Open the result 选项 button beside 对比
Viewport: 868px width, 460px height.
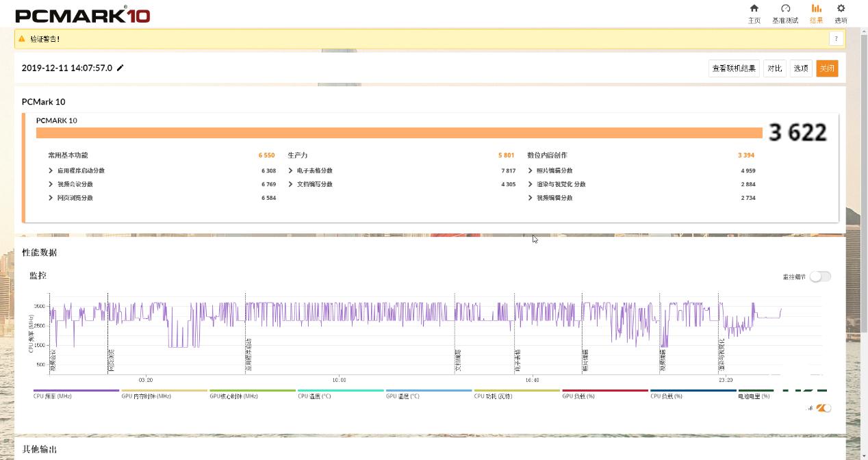(801, 68)
